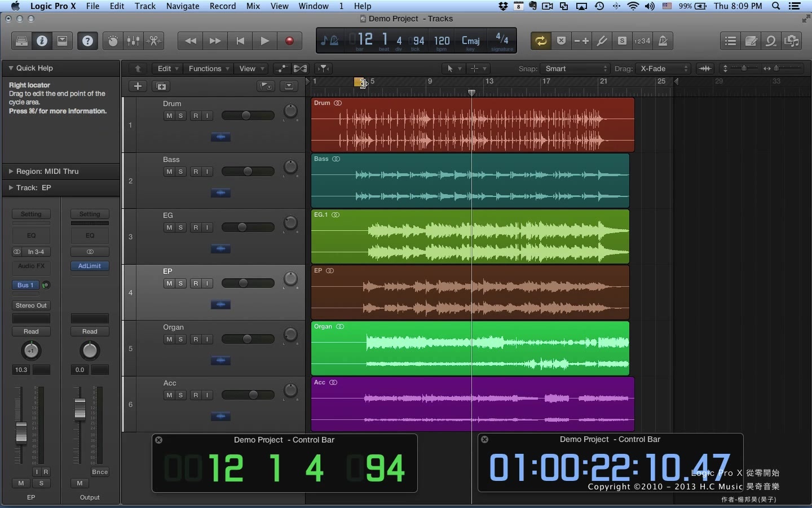The image size is (812, 508).
Task: Open the Global Tracks flag button
Action: 266,86
